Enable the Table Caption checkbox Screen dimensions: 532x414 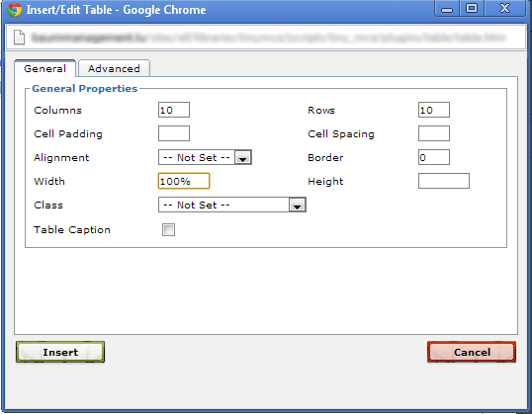[x=169, y=229]
